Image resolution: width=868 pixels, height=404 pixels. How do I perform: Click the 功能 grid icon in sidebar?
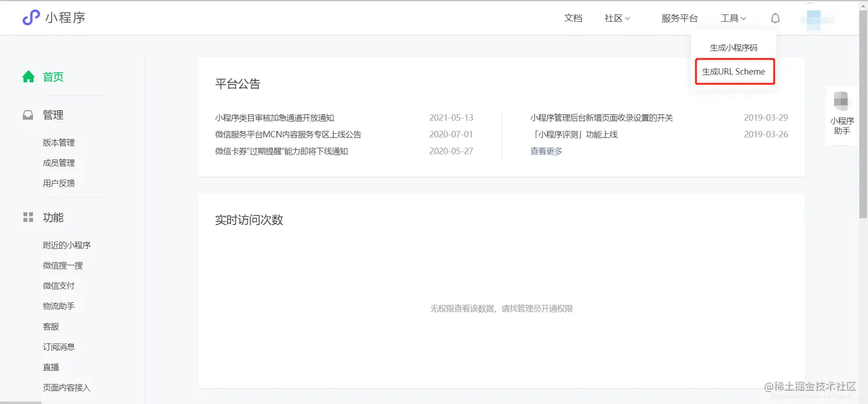point(28,217)
